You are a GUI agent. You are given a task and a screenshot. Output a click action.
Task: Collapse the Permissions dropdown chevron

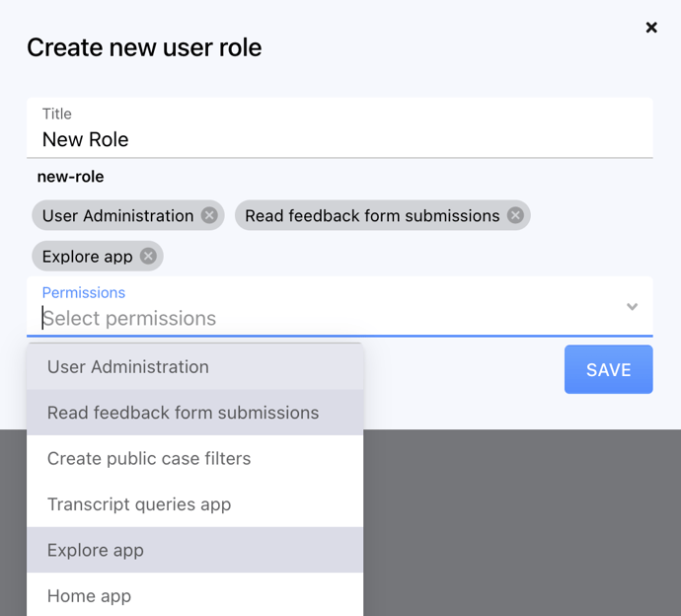(x=632, y=307)
